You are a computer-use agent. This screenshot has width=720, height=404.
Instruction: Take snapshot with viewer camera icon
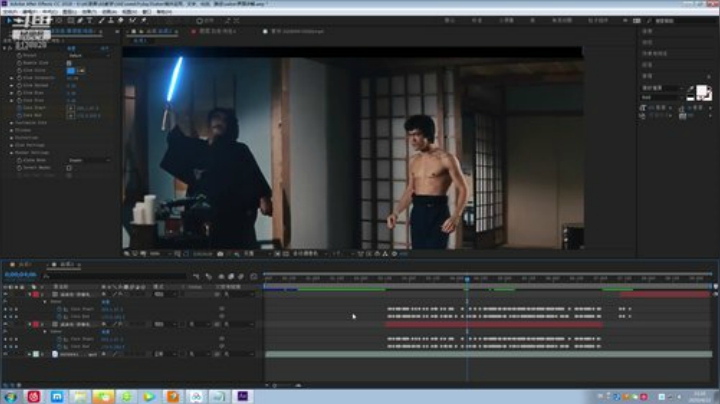[220, 254]
